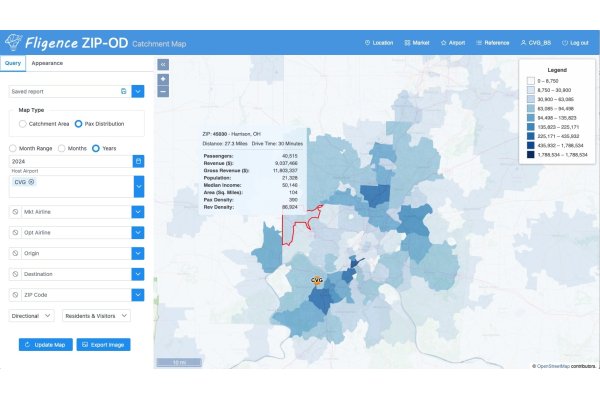Viewport: 600px width, 400px height.
Task: Click the Export Image button
Action: (x=103, y=344)
